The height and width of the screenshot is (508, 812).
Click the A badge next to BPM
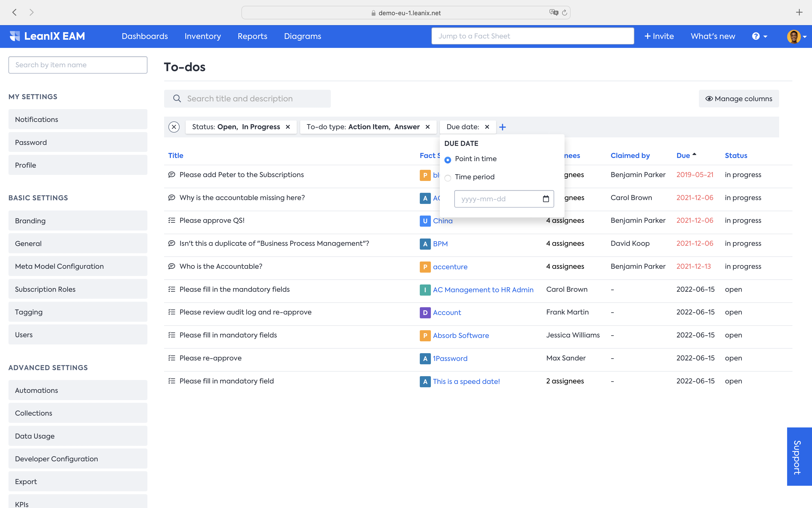pos(425,244)
